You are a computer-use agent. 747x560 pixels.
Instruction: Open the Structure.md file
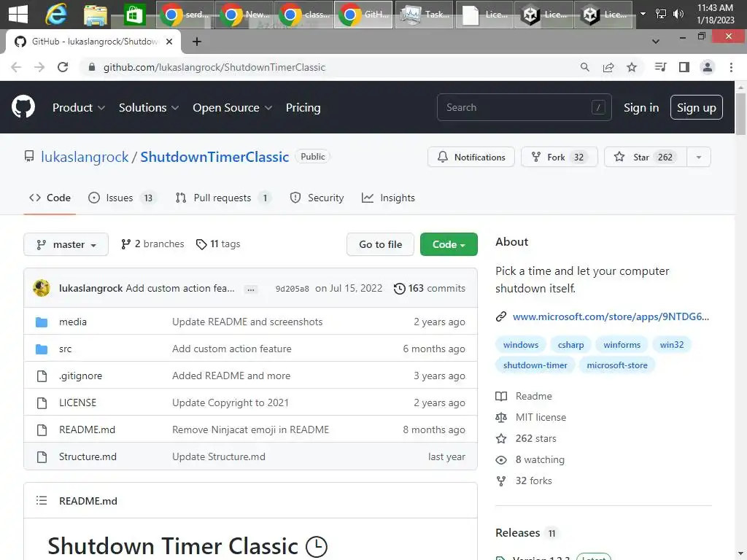click(88, 456)
